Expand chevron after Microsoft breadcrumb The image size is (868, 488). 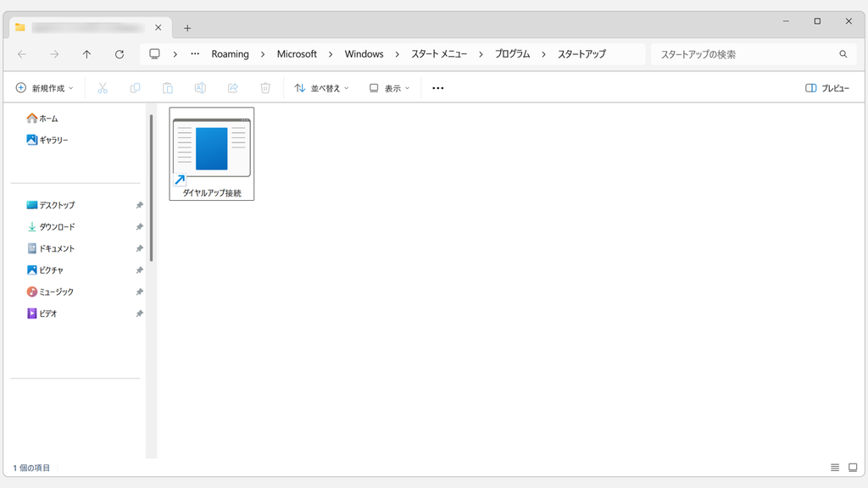pos(331,54)
